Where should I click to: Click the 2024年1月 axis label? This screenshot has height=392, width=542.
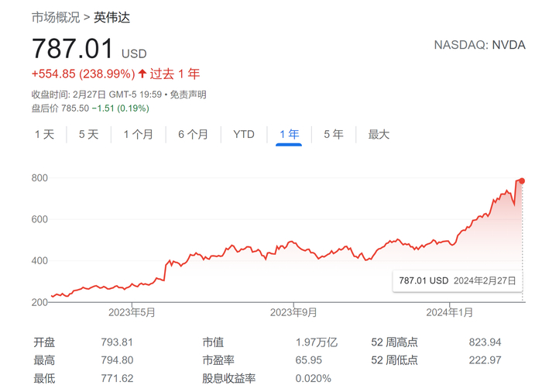pos(449,312)
